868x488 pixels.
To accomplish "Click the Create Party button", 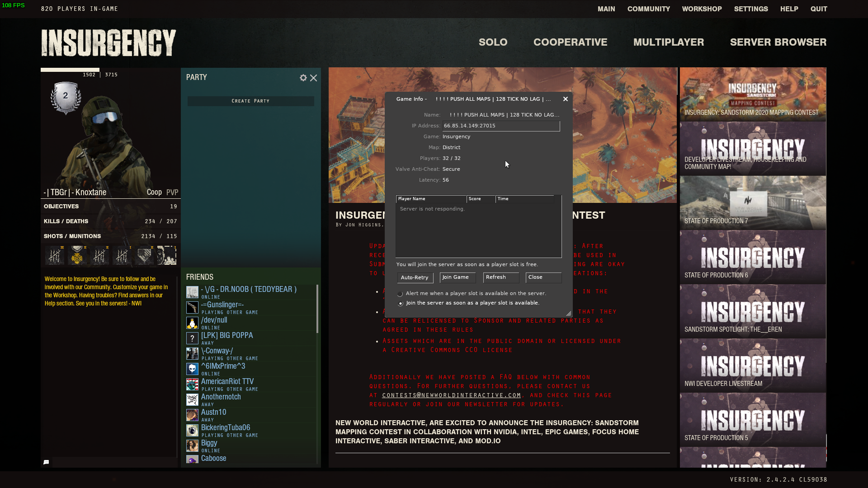I will point(250,101).
